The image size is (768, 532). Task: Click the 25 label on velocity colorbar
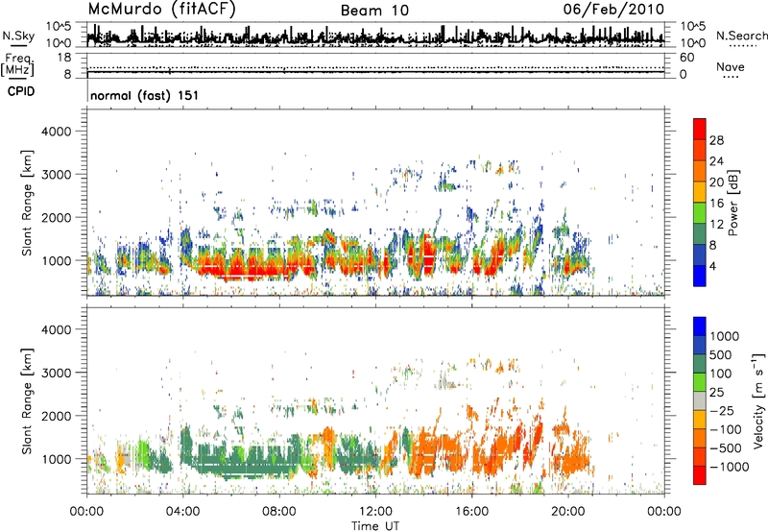click(716, 393)
